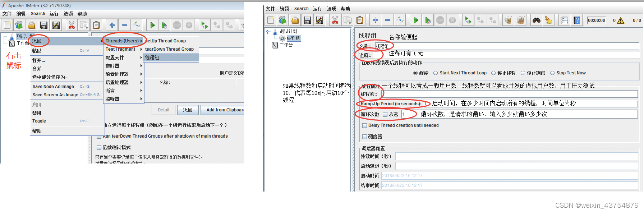644x212 pixels.
Task: Click the Clear All icon in right window toolbar
Action: click(x=520, y=20)
